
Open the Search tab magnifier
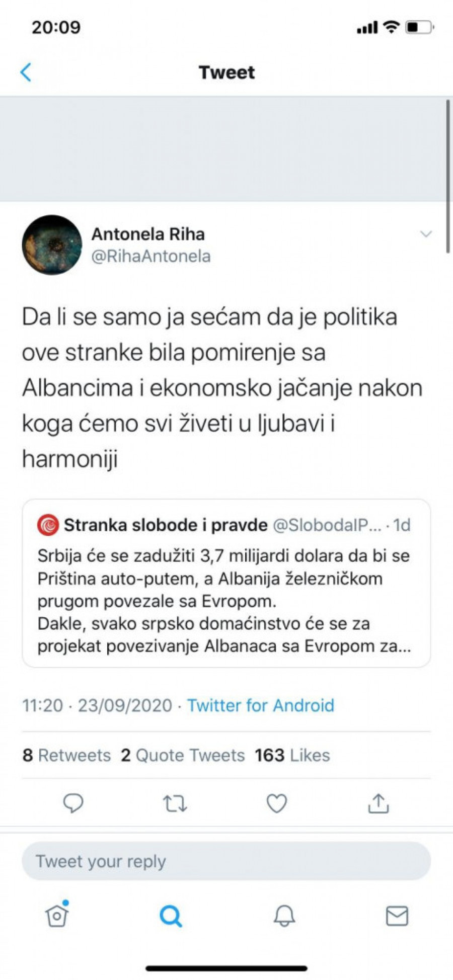(x=171, y=916)
